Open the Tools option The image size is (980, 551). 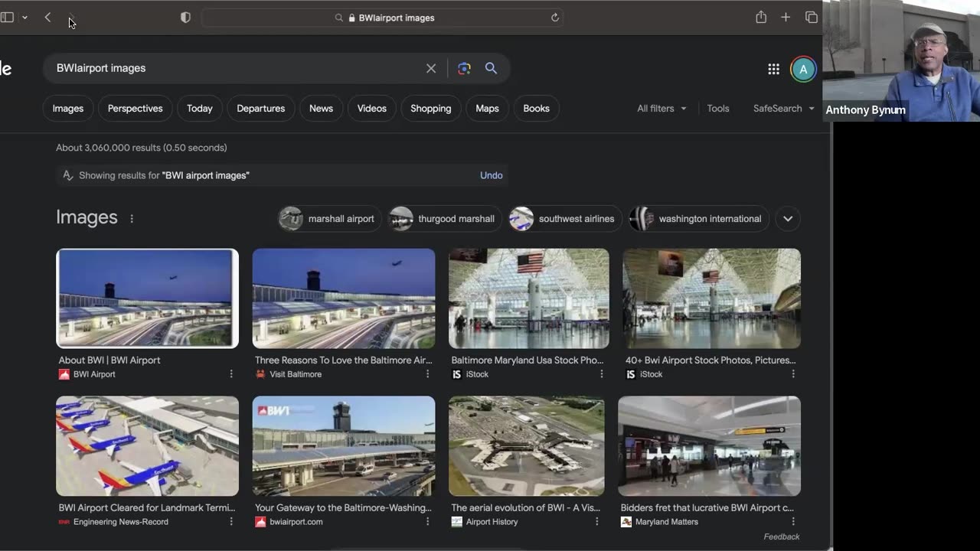tap(718, 109)
